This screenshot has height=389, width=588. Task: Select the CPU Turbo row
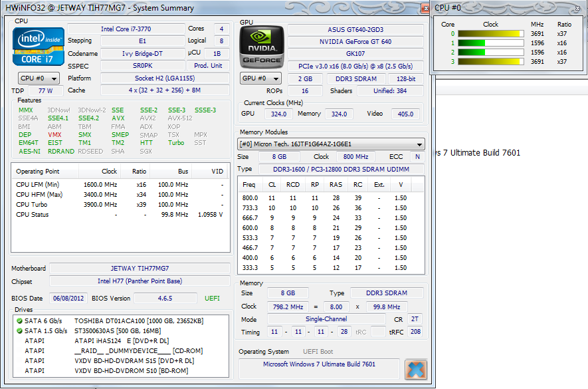pyautogui.click(x=120, y=205)
